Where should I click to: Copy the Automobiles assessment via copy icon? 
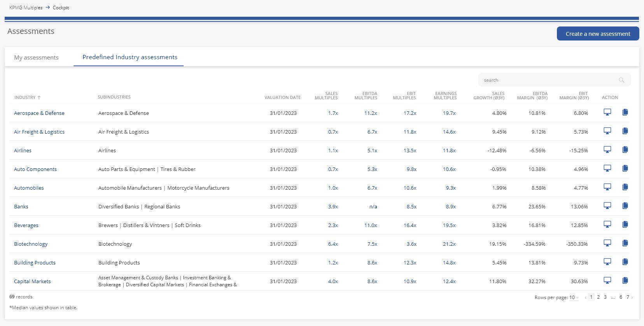[625, 187]
